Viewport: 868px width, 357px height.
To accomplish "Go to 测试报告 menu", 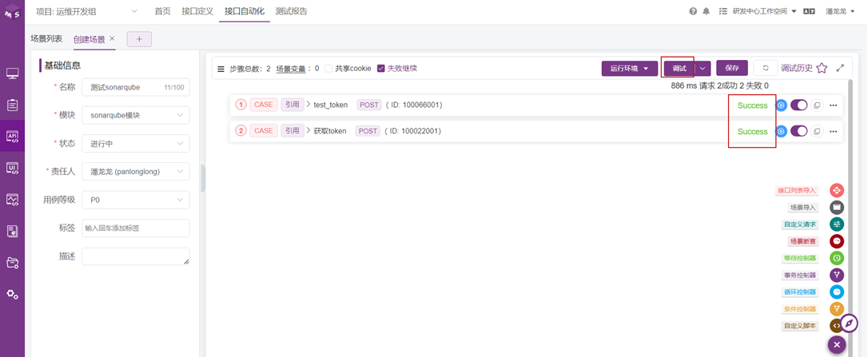I will pos(291,11).
